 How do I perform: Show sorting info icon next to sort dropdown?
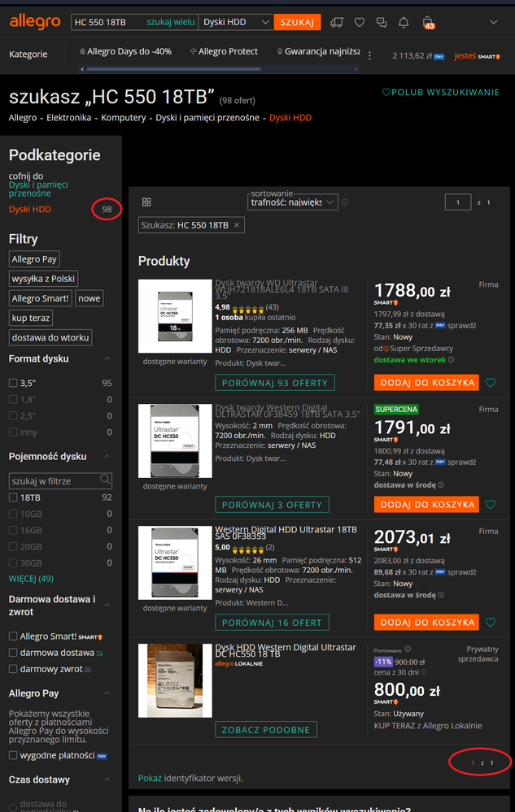click(x=345, y=202)
